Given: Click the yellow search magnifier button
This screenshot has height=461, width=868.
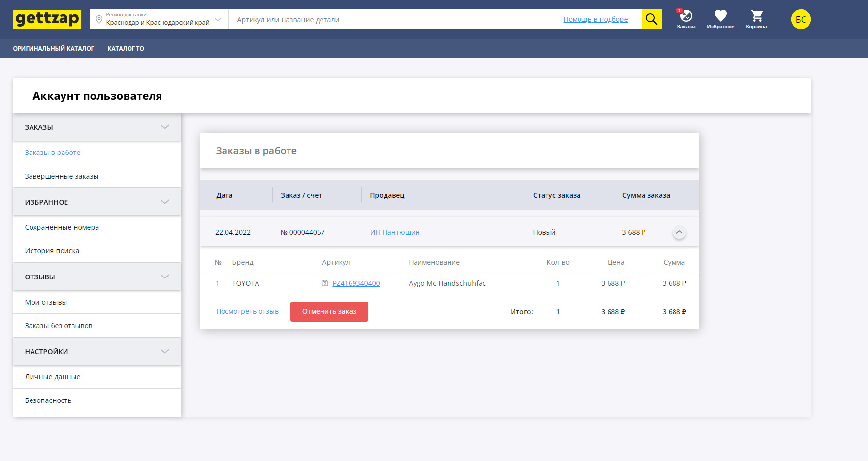Looking at the screenshot, I should pos(651,19).
